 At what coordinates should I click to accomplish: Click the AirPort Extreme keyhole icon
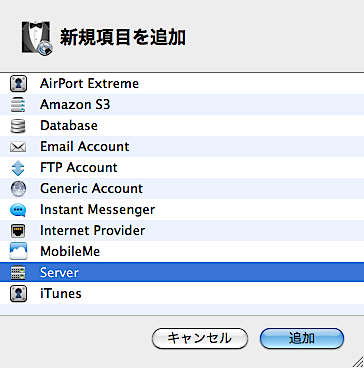click(x=18, y=84)
